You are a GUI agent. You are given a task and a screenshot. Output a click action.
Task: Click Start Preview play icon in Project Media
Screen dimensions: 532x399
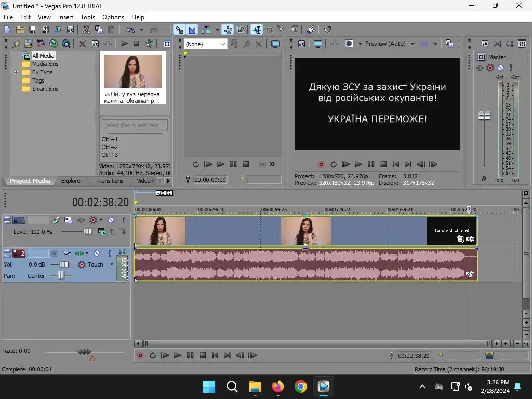coord(125,44)
